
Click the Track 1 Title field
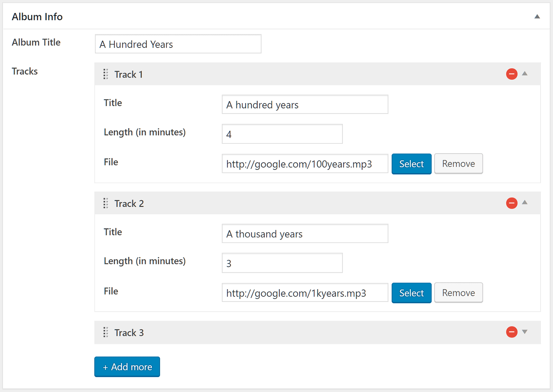coord(305,104)
